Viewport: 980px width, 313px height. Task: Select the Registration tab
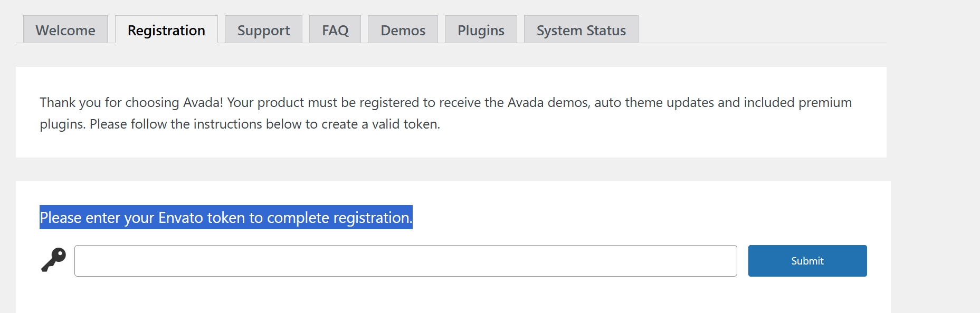[166, 30]
